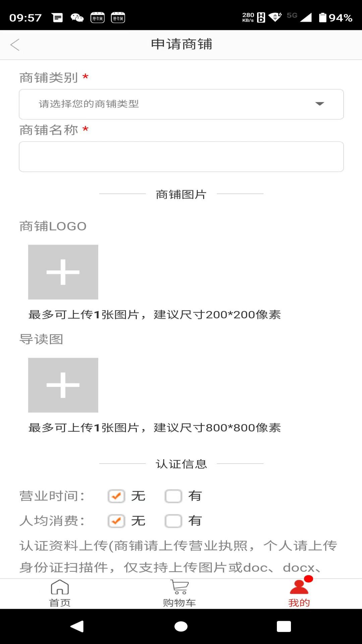Image resolution: width=362 pixels, height=644 pixels.
Task: Check 有 for 人均消费
Action: (173, 521)
